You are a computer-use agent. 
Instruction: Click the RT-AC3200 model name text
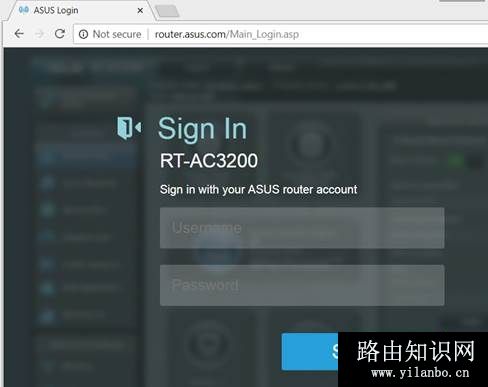(x=209, y=161)
